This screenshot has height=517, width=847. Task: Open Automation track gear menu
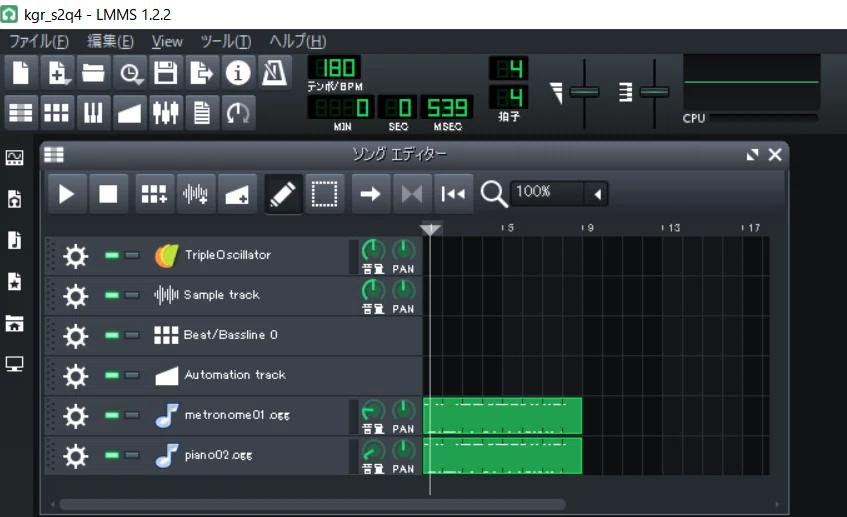(x=76, y=376)
